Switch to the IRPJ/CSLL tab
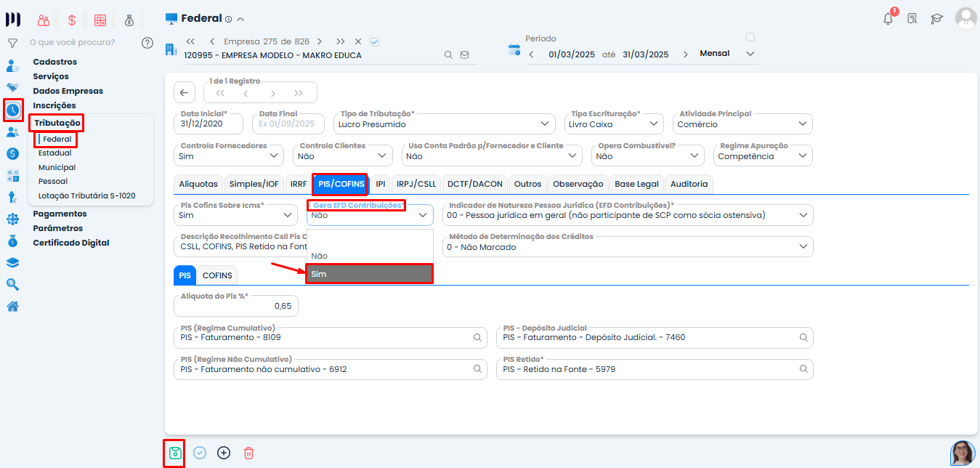980x468 pixels. tap(416, 185)
